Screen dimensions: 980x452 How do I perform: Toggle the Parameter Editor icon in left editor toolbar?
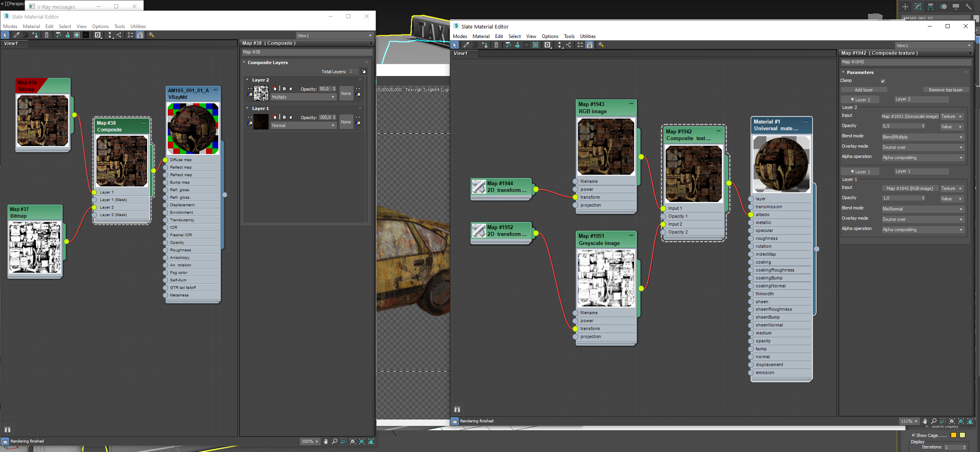pyautogui.click(x=140, y=35)
